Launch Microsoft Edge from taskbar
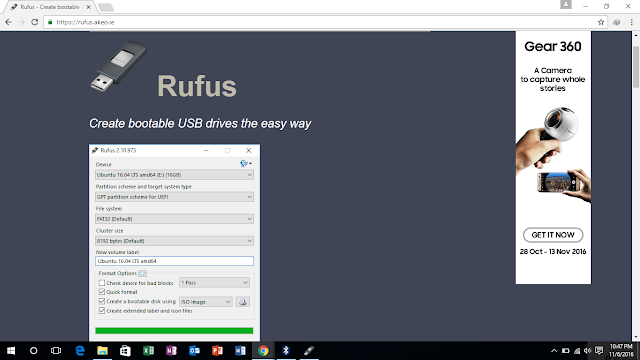Image resolution: width=640 pixels, height=360 pixels. 80,351
